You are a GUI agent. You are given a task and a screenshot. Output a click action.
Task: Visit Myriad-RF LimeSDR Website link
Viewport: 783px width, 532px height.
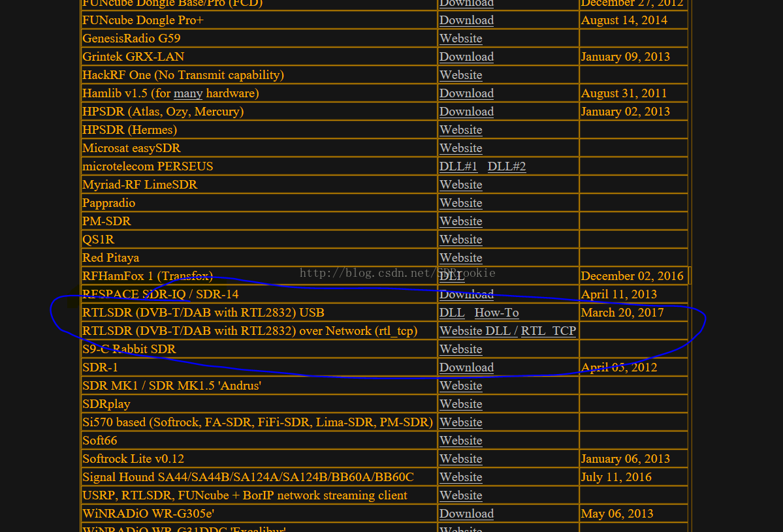(461, 185)
